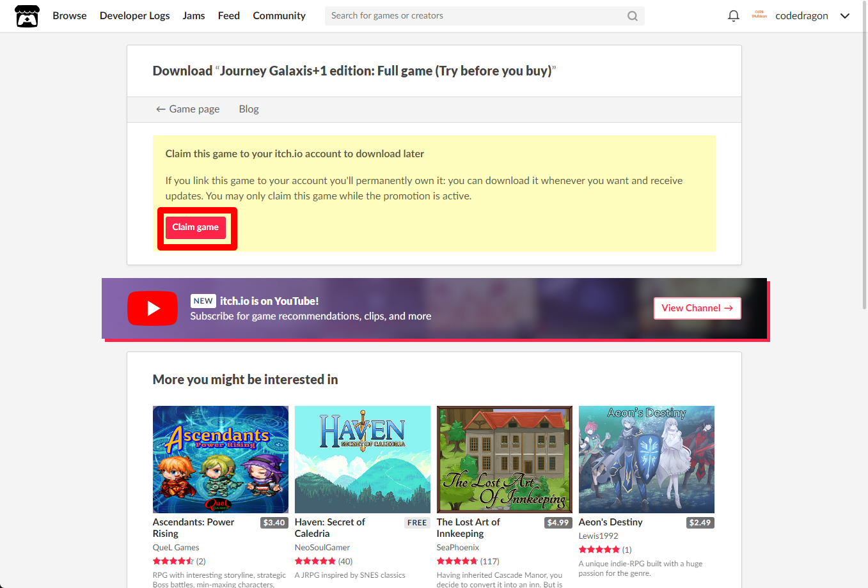Click The Lost Art of Innkeeping title
868x588 pixels.
click(x=469, y=528)
